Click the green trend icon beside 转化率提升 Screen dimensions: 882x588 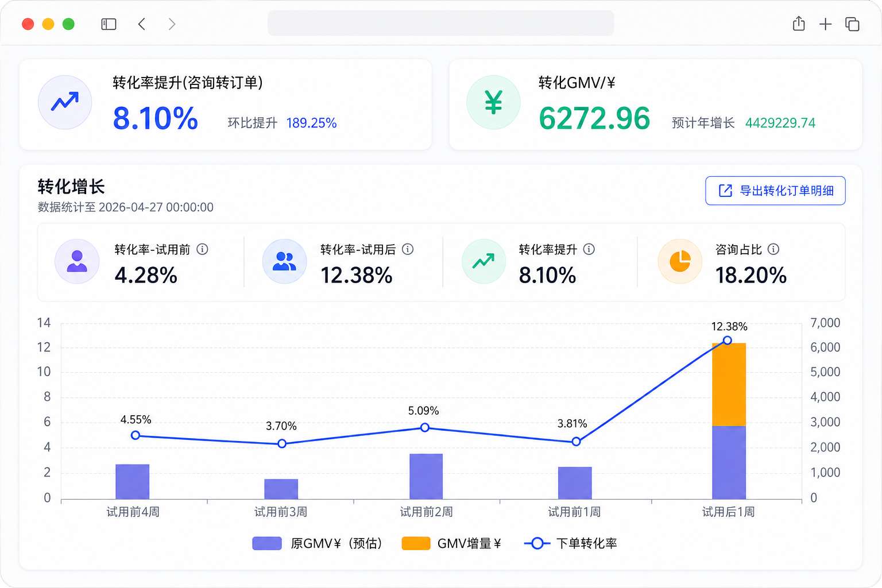coord(483,261)
